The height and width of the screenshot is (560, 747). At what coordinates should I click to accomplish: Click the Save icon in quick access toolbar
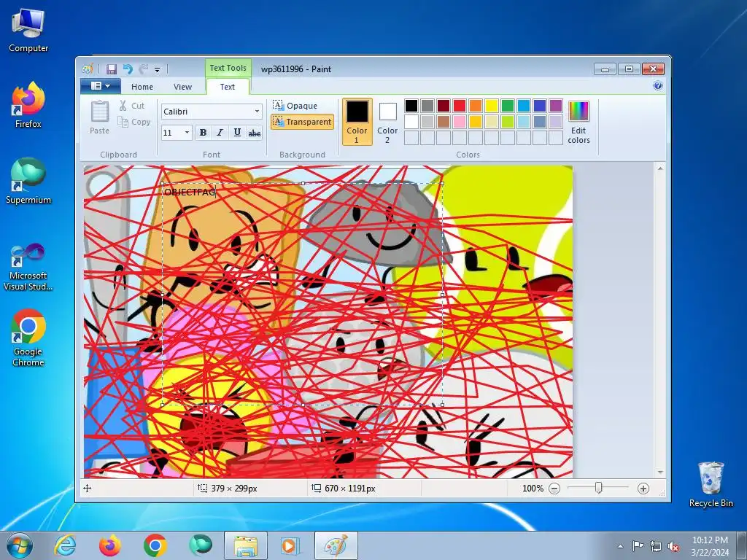[111, 69]
